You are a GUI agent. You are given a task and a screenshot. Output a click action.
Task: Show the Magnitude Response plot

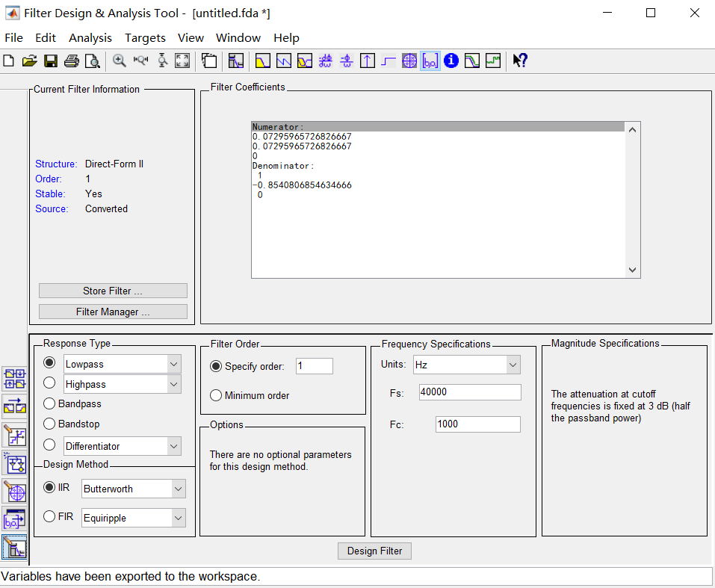263,61
